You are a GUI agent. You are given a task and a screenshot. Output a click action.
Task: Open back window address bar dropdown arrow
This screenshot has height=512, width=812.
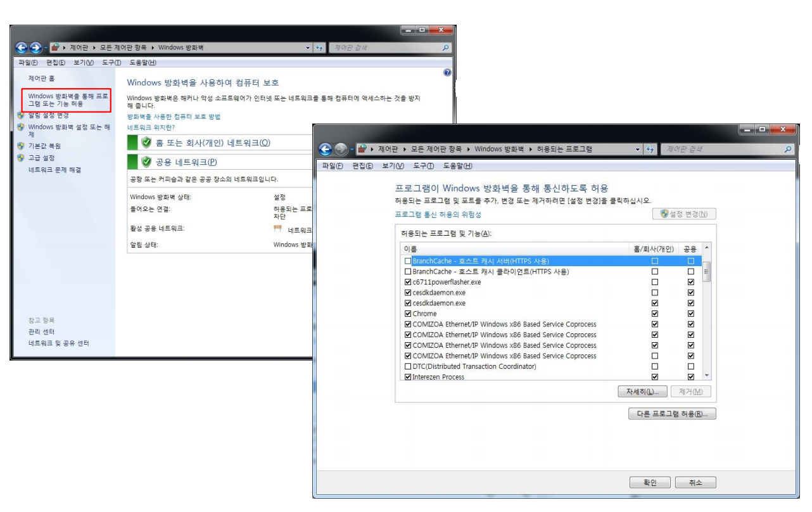click(x=308, y=48)
